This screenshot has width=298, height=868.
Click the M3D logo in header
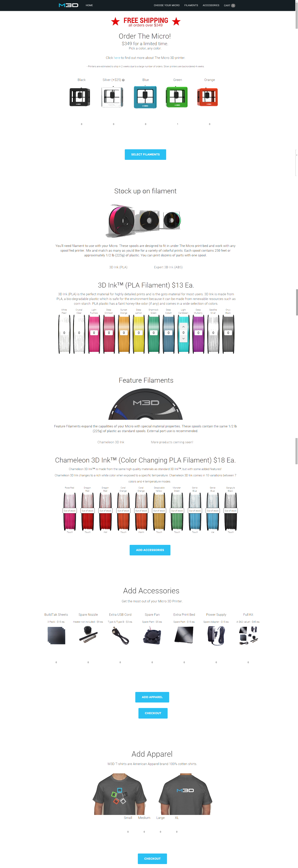(x=68, y=5)
